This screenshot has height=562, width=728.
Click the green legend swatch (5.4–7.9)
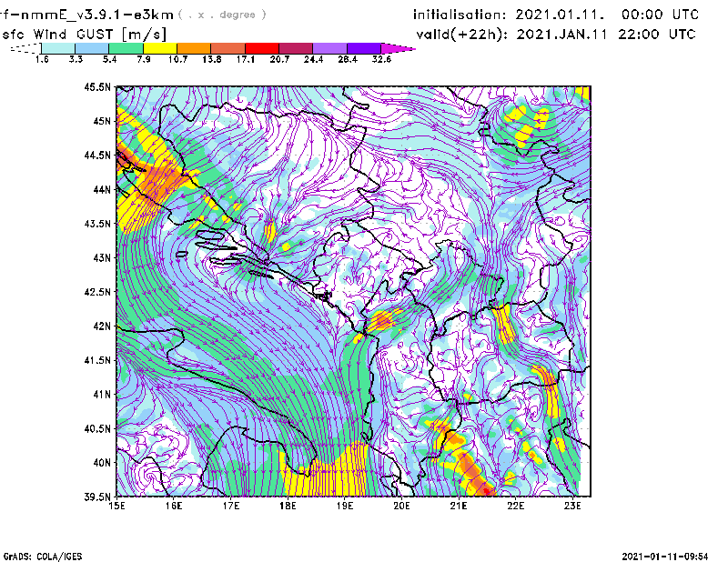click(x=126, y=47)
